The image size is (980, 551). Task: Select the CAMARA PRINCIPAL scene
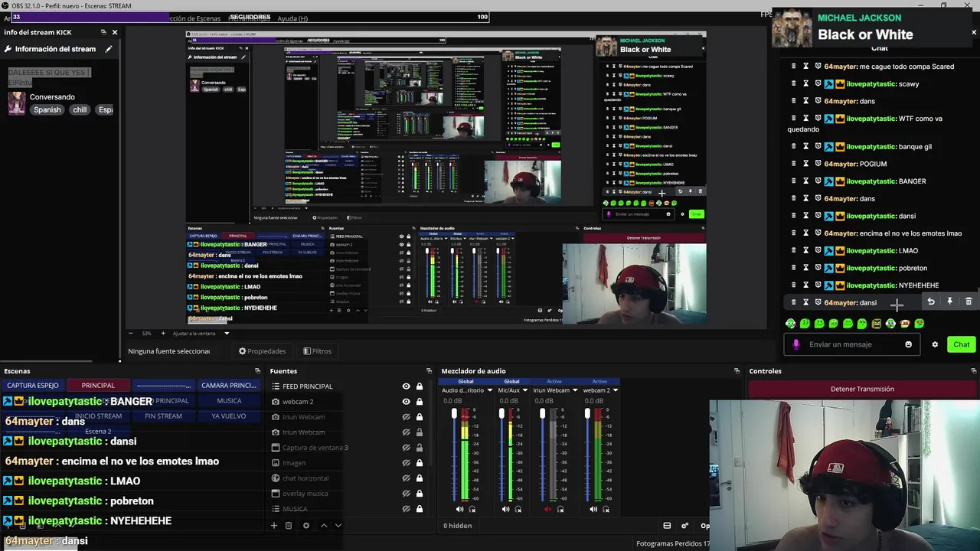click(228, 386)
